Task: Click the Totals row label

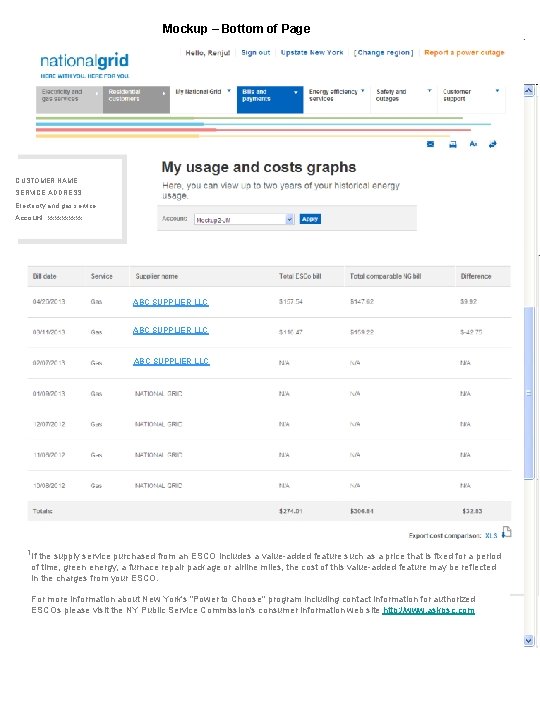Action: pyautogui.click(x=43, y=511)
